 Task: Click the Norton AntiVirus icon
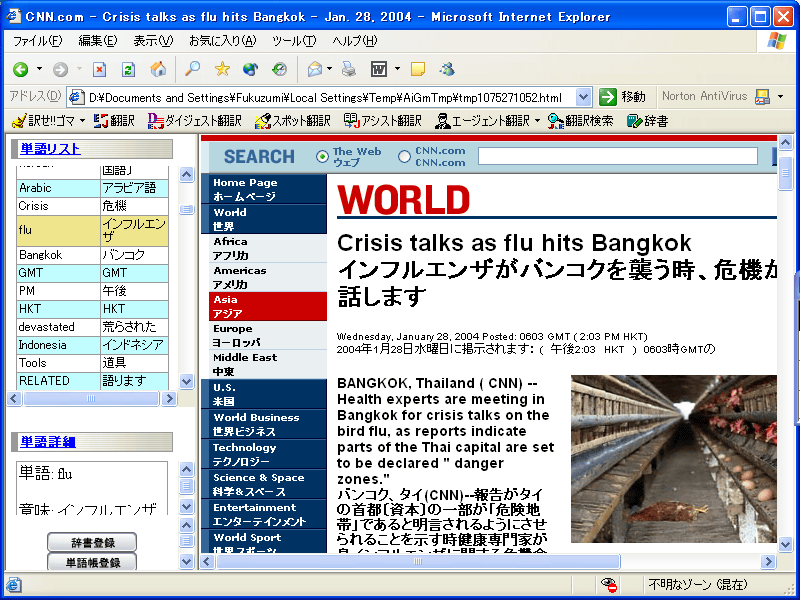pyautogui.click(x=762, y=96)
